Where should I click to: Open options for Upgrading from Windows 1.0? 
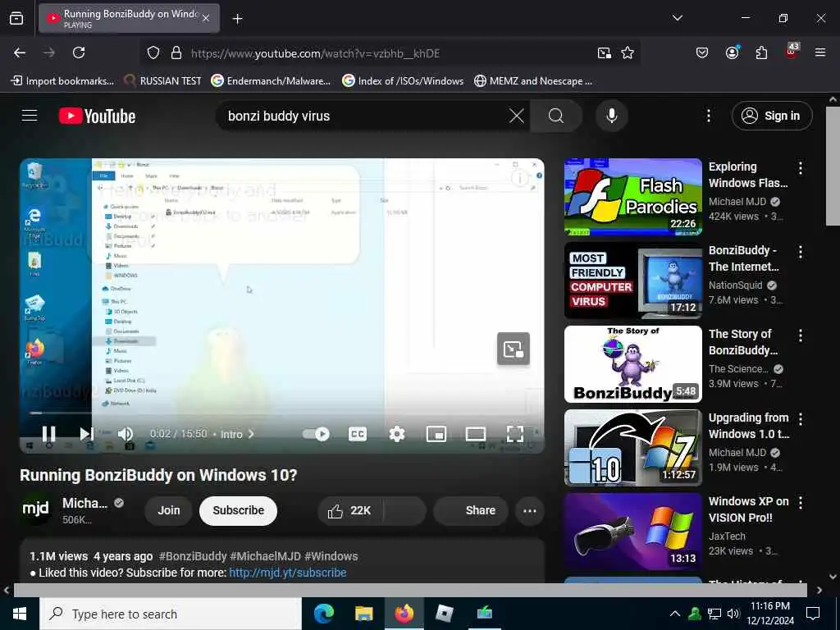point(801,419)
